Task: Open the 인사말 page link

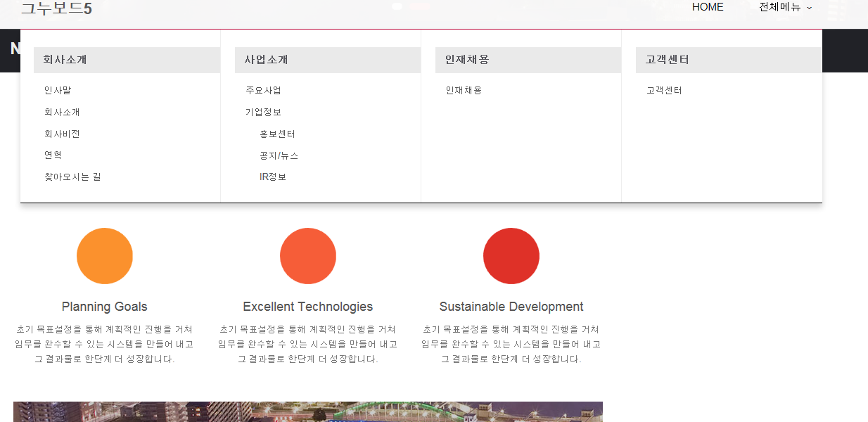Action: tap(58, 91)
